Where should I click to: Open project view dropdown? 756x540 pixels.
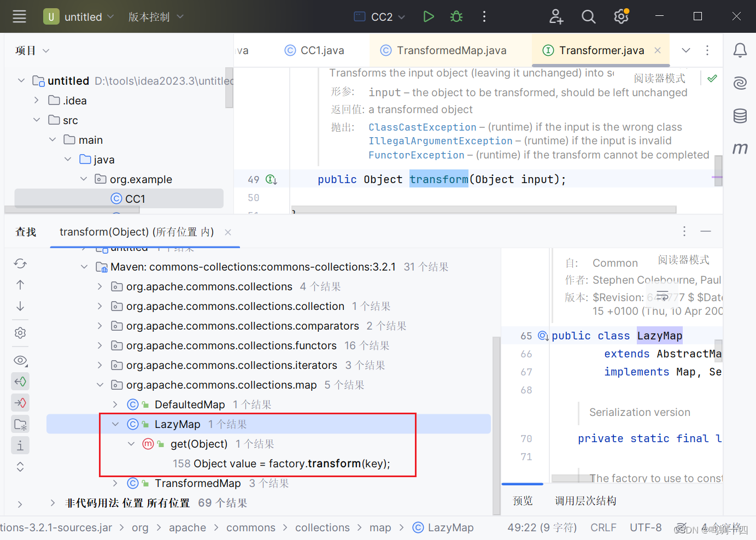coord(32,50)
